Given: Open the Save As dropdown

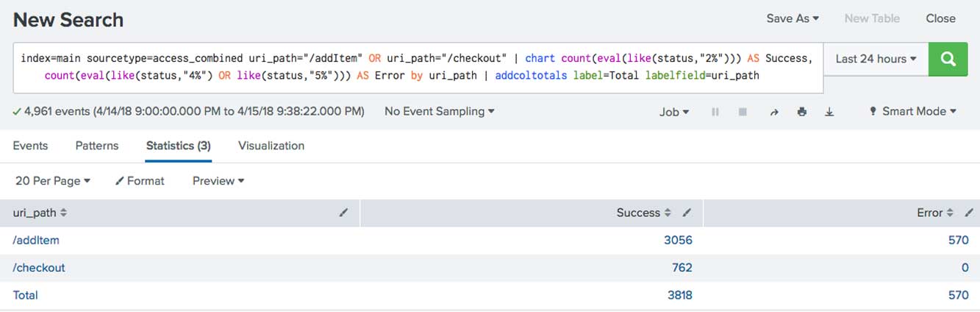Looking at the screenshot, I should coord(792,18).
